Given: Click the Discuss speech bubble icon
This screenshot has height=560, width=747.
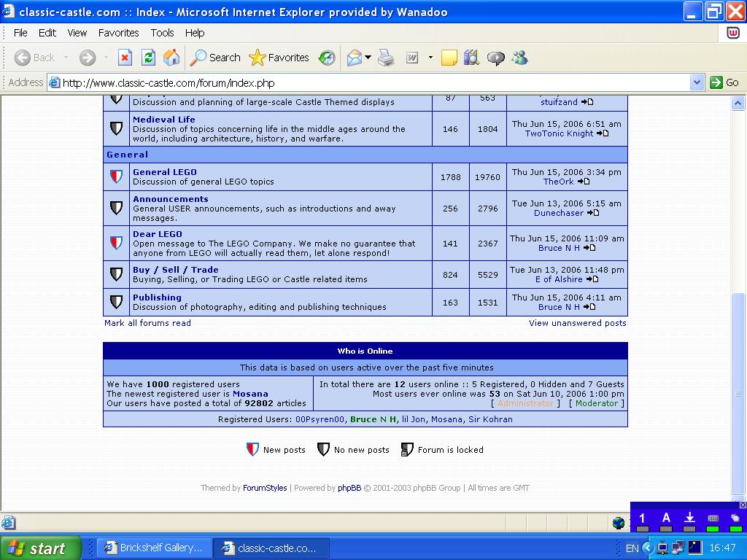Looking at the screenshot, I should click(x=496, y=58).
